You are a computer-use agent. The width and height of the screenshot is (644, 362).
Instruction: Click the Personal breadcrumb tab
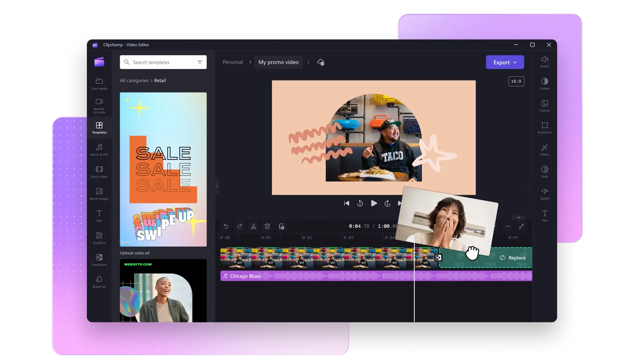(232, 62)
